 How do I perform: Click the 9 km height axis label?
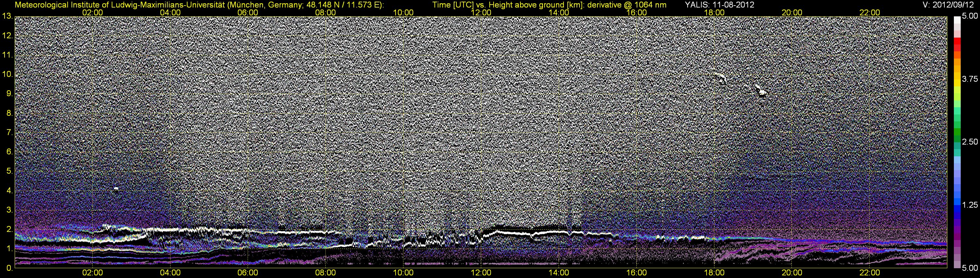9,94
